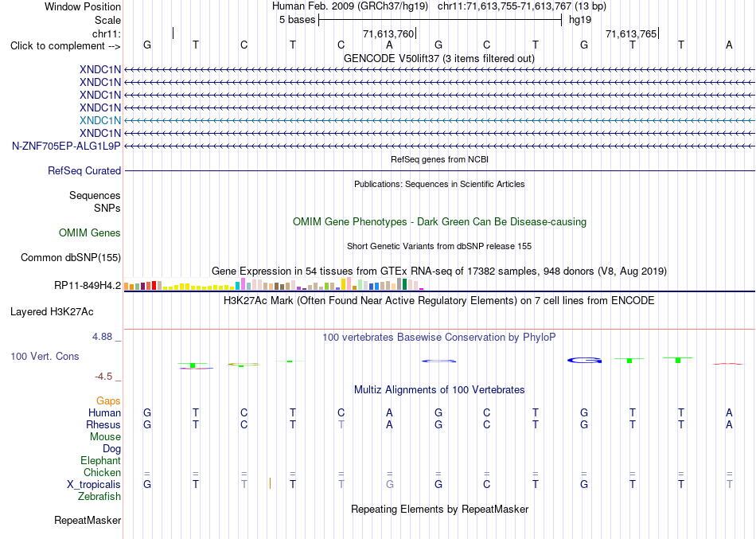Select the Dog alignment row label
This screenshot has width=756, height=539.
point(111,449)
